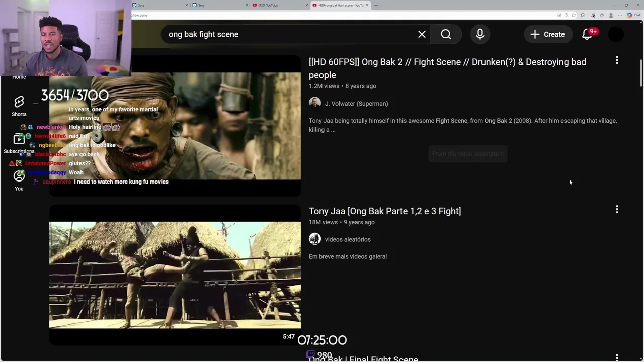Viewport: 644px width, 362px height.
Task: Visit the videos aleatórios channel
Action: pos(348,239)
